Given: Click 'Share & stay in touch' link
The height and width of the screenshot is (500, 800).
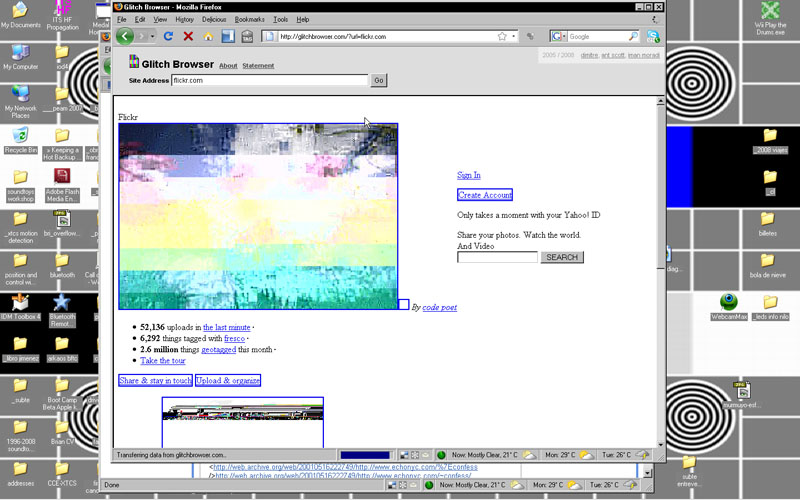Looking at the screenshot, I should click(x=155, y=380).
